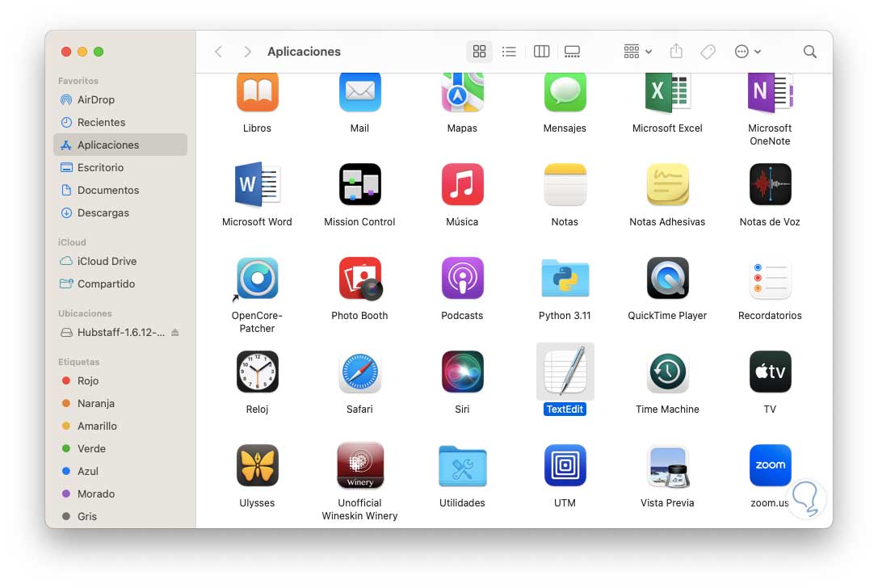Filter by the Amarillo tag
The image size is (878, 588).
[x=120, y=426]
